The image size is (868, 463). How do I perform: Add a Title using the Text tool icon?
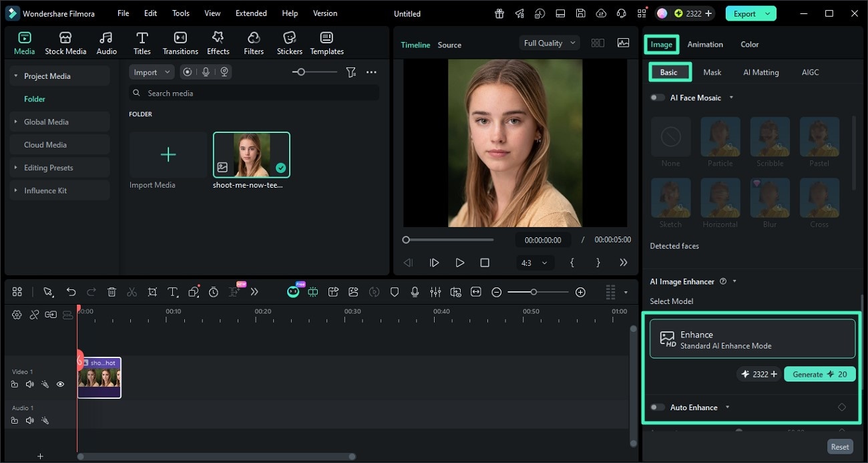click(x=172, y=292)
